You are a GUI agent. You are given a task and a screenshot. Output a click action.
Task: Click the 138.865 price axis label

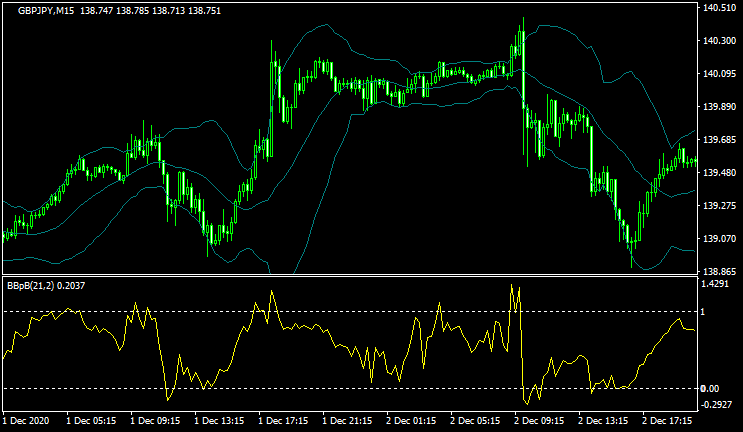click(719, 272)
